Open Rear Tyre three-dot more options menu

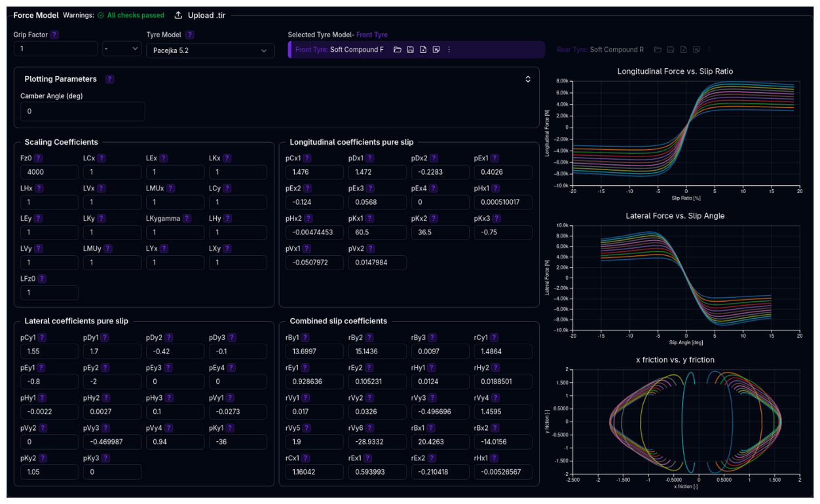pos(709,50)
